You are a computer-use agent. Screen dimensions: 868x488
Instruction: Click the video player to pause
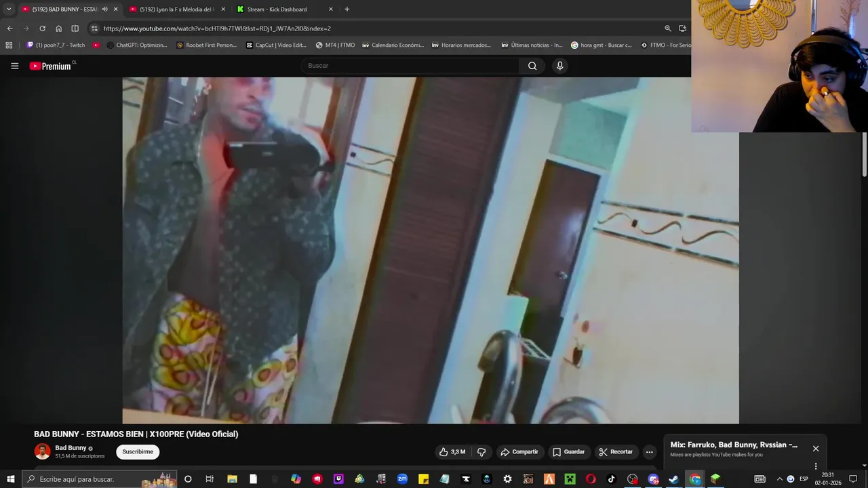click(431, 250)
